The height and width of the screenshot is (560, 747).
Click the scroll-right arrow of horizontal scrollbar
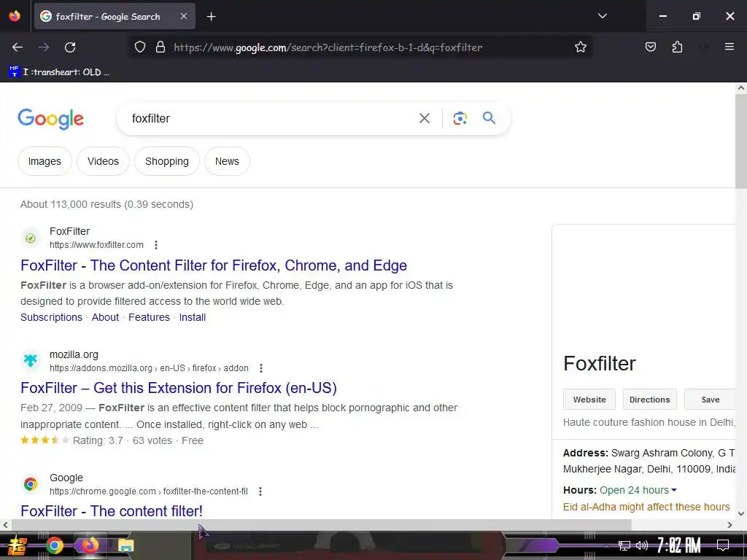pos(729,525)
